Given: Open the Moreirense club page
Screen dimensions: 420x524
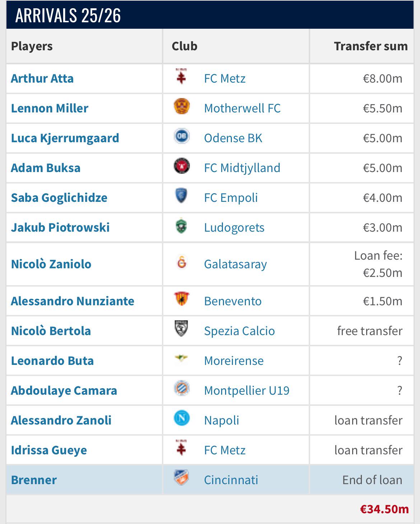Looking at the screenshot, I should [234, 361].
